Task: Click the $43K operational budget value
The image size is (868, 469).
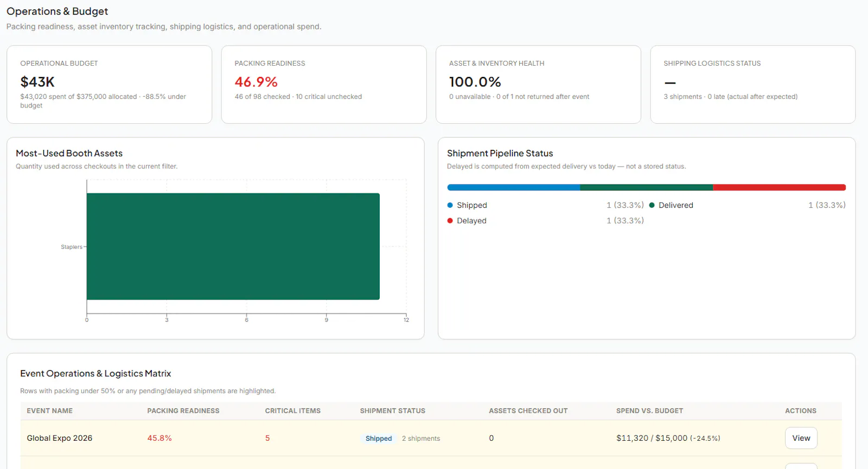Action: pyautogui.click(x=37, y=82)
